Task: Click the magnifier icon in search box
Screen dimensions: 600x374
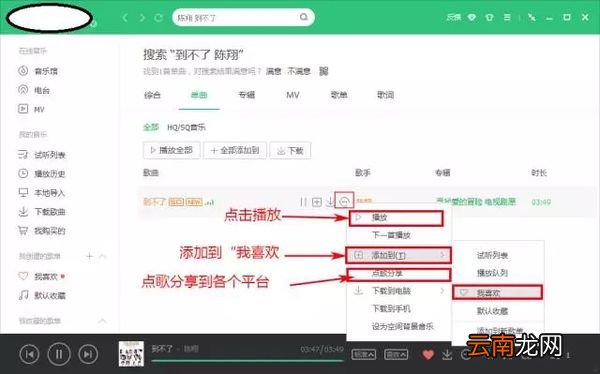Action: pyautogui.click(x=304, y=17)
